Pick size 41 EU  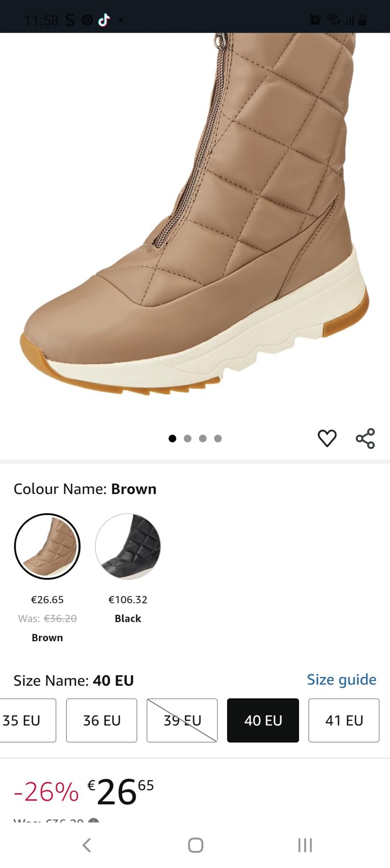[x=344, y=720]
